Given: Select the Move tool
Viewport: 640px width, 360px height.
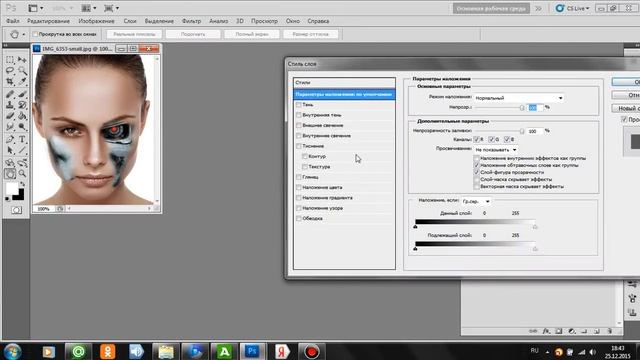Looking at the screenshot, I should [x=22, y=60].
